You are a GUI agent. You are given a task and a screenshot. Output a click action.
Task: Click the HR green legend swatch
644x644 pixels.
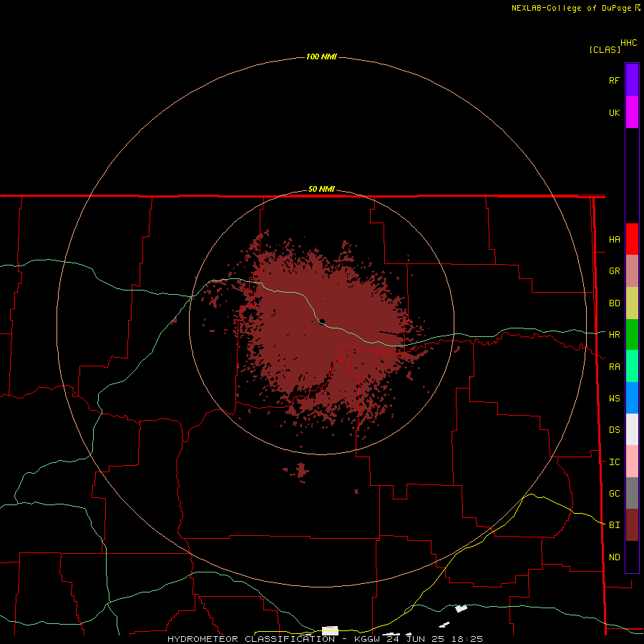632,335
